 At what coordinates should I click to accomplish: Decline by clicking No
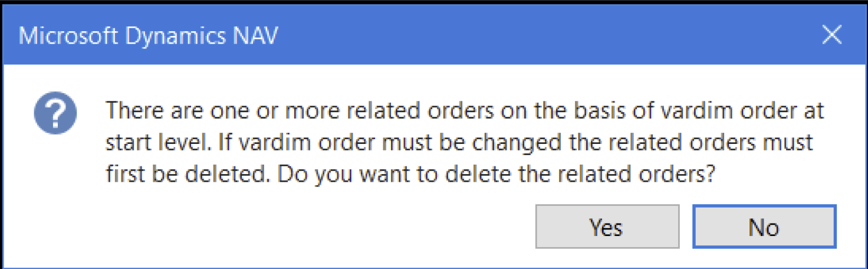coord(764,227)
